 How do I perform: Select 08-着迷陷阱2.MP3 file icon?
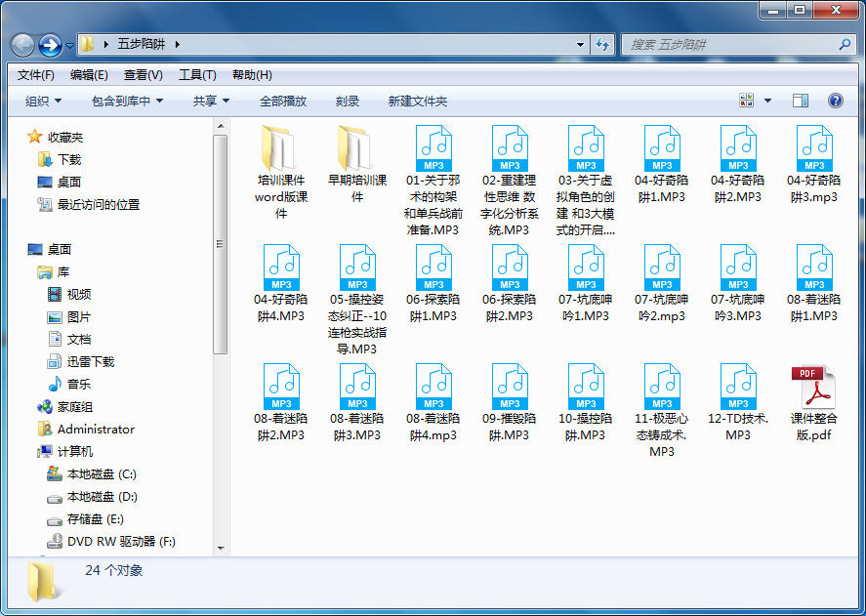pyautogui.click(x=281, y=388)
